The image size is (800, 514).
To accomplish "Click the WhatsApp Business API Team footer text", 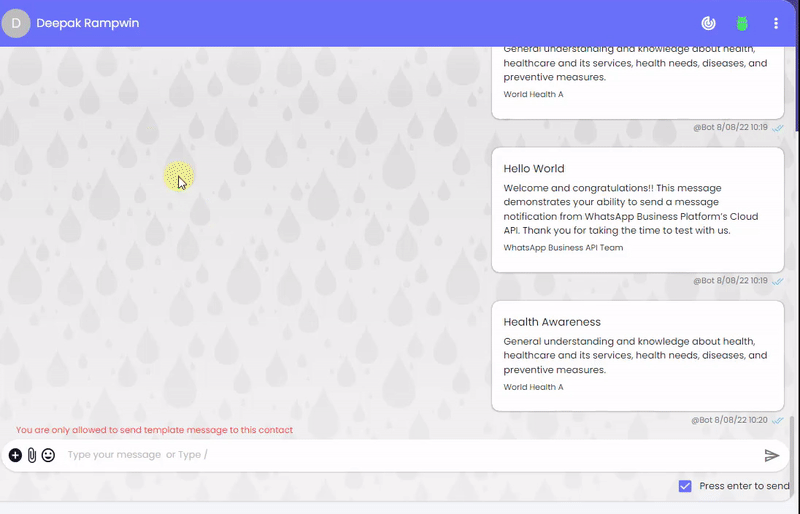I will (563, 248).
